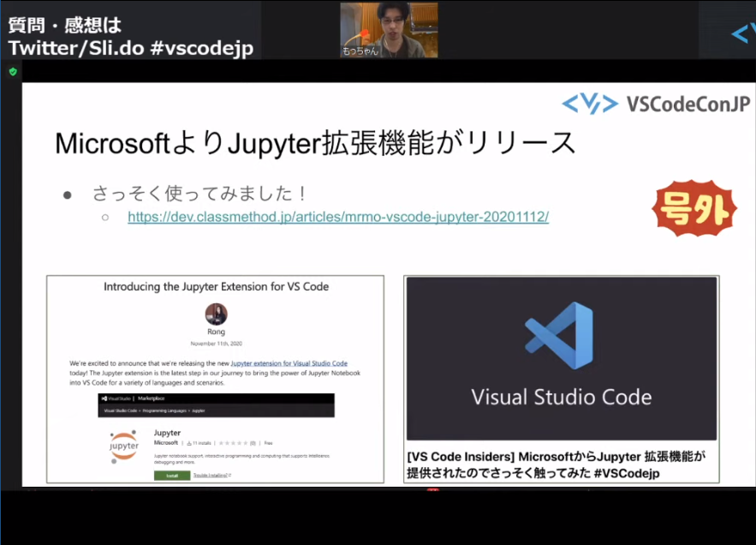Click the star rating under Jupyter
This screenshot has height=545, width=756.
(x=234, y=443)
